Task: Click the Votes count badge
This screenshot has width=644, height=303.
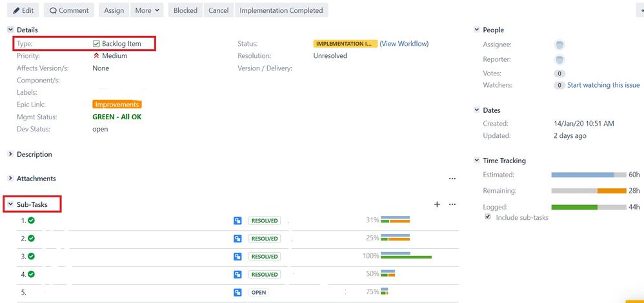Action: (x=559, y=74)
